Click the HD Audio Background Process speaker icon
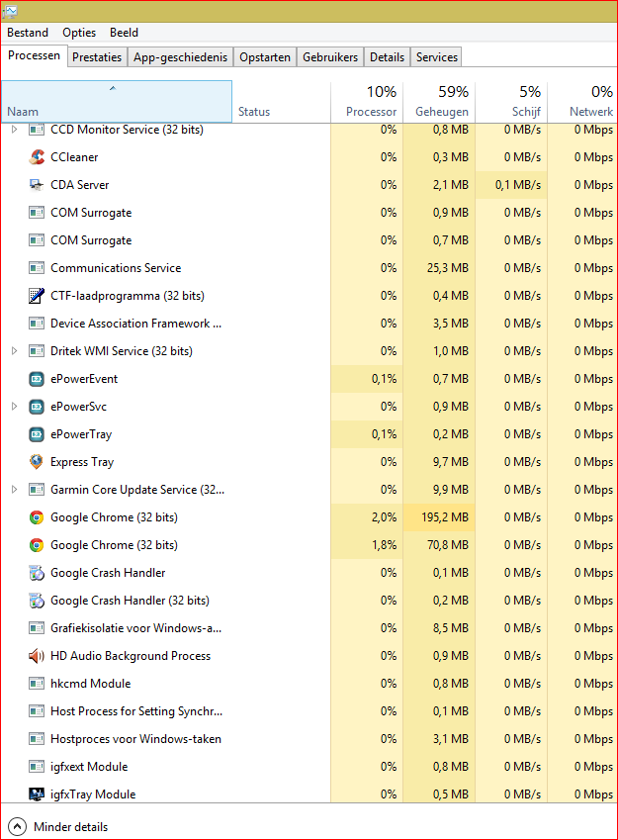This screenshot has height=840, width=618. pyautogui.click(x=37, y=656)
